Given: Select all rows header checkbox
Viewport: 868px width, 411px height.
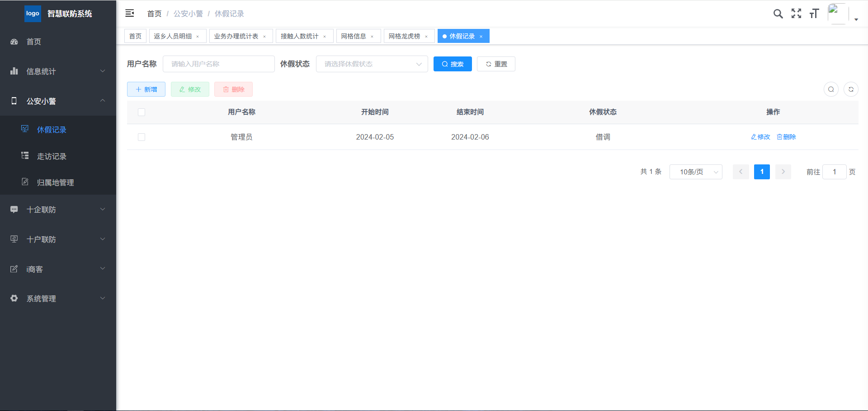Looking at the screenshot, I should click(x=142, y=112).
